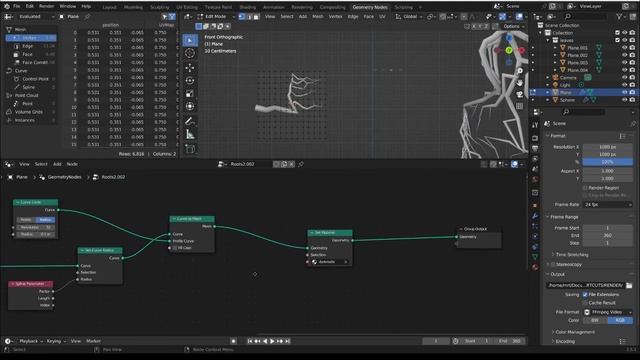The height and width of the screenshot is (360, 640).
Task: Jump to the timeline's first frame
Action: (x=250, y=341)
